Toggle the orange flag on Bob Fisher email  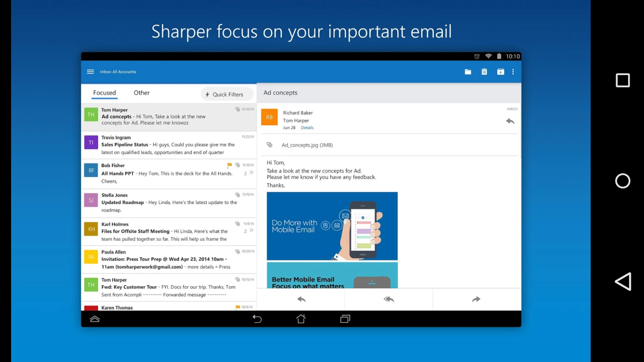coord(229,165)
